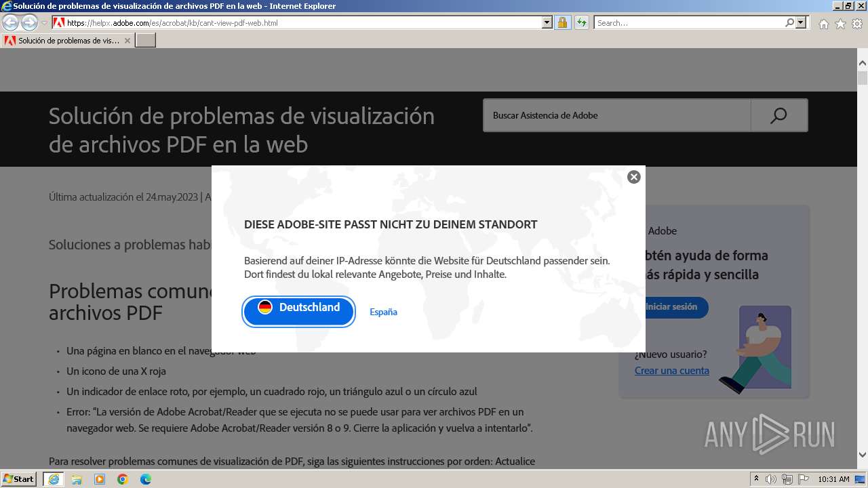868x488 pixels.
Task: Click the 'Un indicador de enlace roto' bullet
Action: 271,391
